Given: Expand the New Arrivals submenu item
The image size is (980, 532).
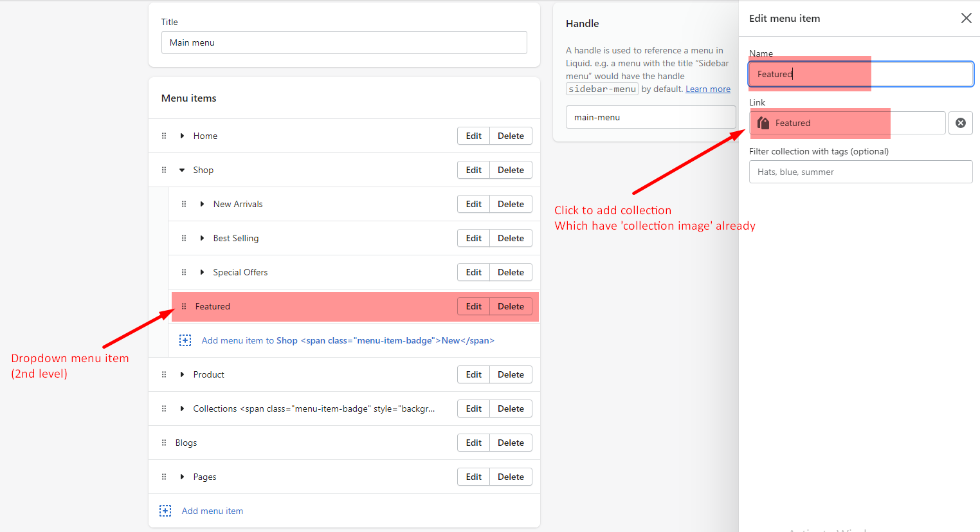Looking at the screenshot, I should [202, 204].
